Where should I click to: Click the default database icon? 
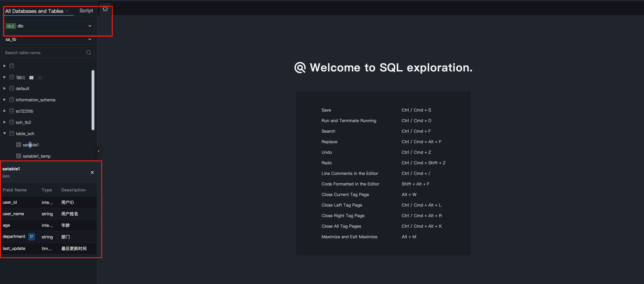[11, 89]
